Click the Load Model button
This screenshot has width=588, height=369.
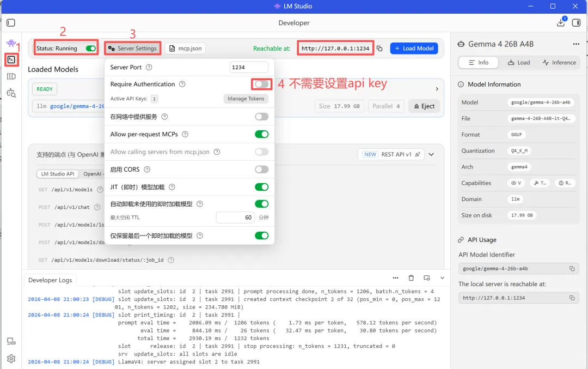[414, 49]
